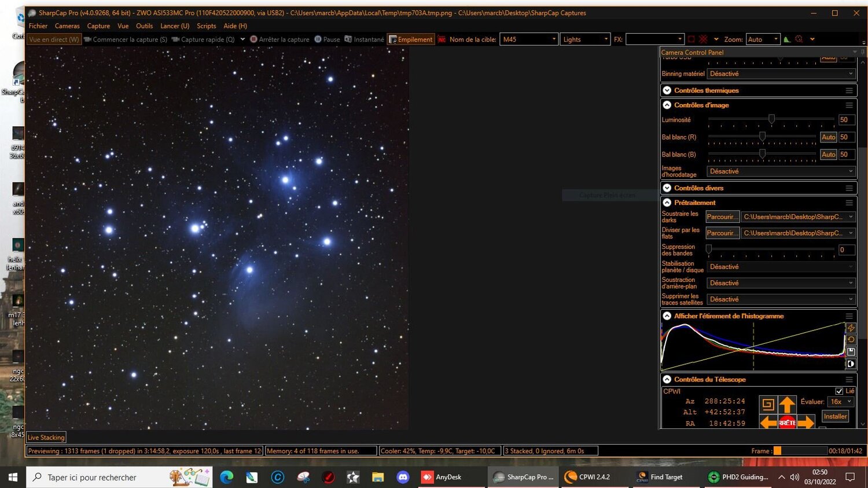The width and height of the screenshot is (868, 488).
Task: Open File Explorer from the taskbar
Action: tap(378, 477)
